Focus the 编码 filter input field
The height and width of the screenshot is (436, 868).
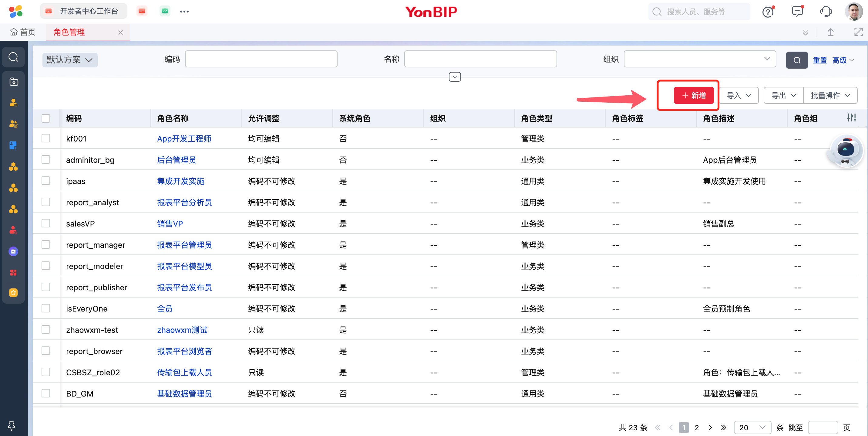click(261, 59)
